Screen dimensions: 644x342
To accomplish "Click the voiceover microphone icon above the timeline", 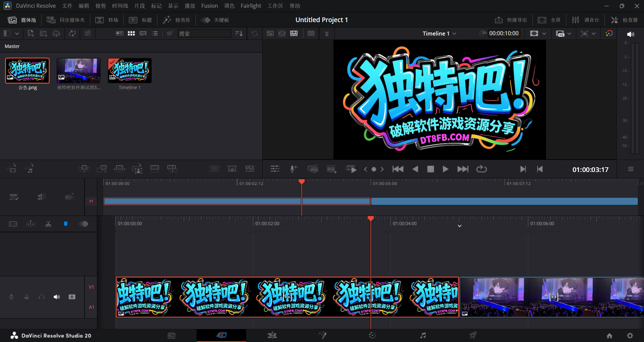I will [293, 169].
